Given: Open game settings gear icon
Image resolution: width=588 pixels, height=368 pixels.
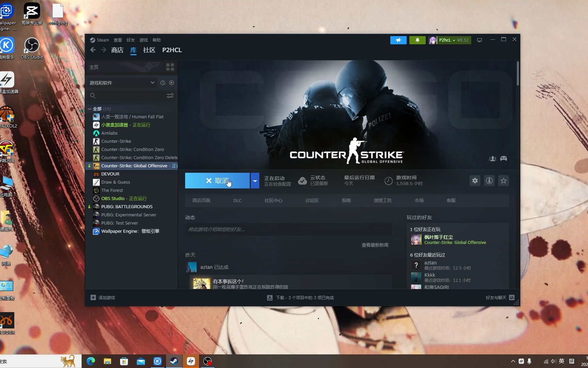Looking at the screenshot, I should click(475, 181).
